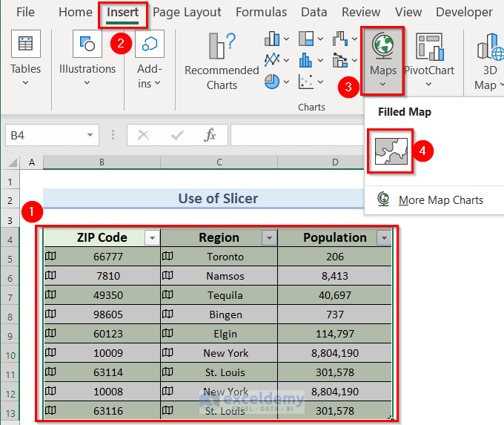The width and height of the screenshot is (504, 425).
Task: Select the Use of Slicer title cell
Action: click(x=204, y=199)
